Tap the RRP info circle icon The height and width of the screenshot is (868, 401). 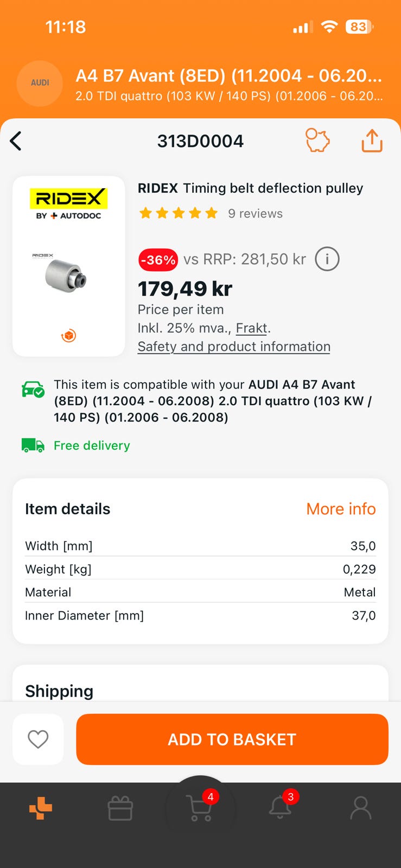[327, 259]
